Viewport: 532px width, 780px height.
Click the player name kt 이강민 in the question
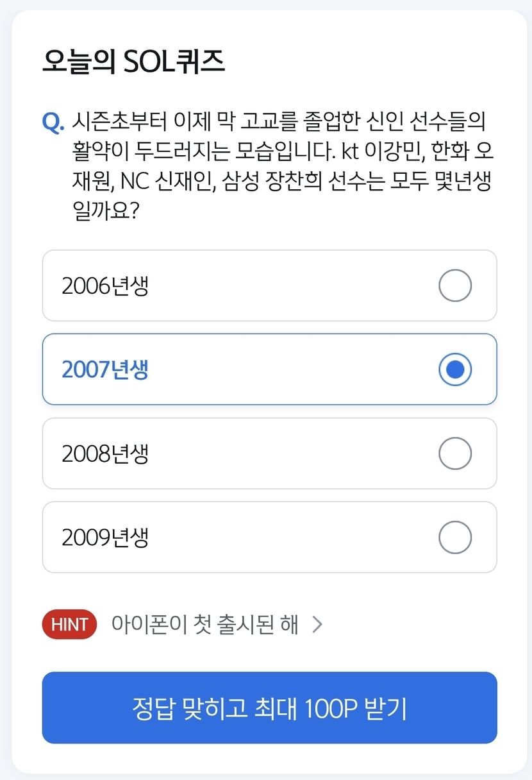(x=372, y=151)
